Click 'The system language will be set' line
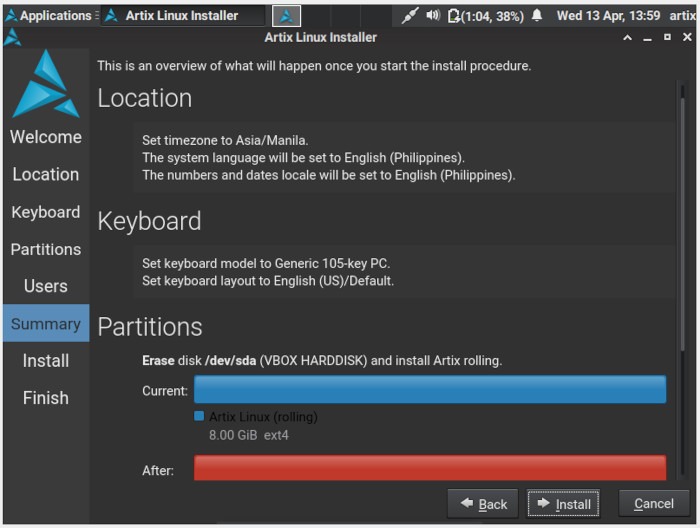The width and height of the screenshot is (700, 528). pos(304,158)
